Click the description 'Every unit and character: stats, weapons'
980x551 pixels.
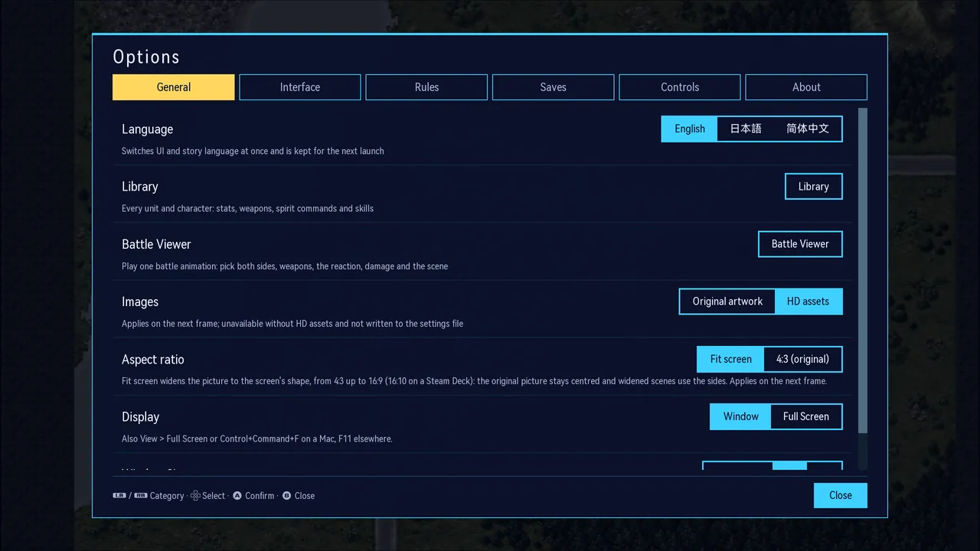[x=247, y=208]
